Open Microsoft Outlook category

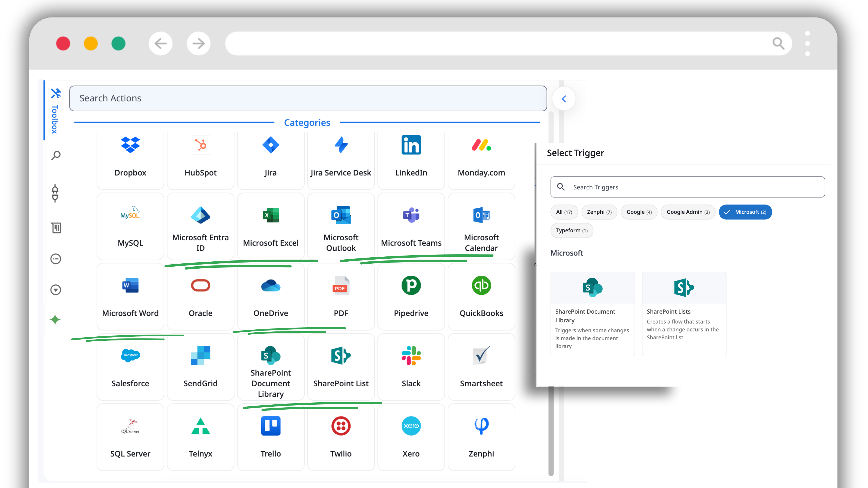(341, 226)
